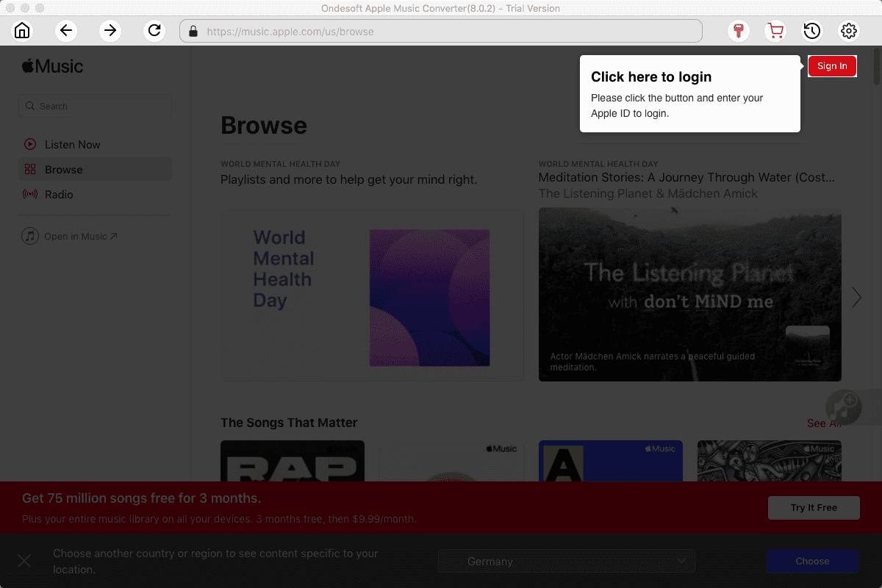Click See All for Songs That Matter
Viewport: 882px width, 588px height.
[x=824, y=423]
